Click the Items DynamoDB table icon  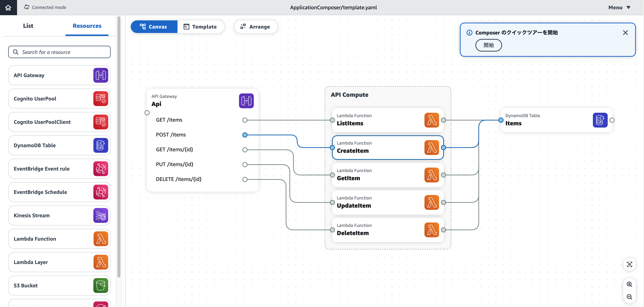[x=600, y=120]
